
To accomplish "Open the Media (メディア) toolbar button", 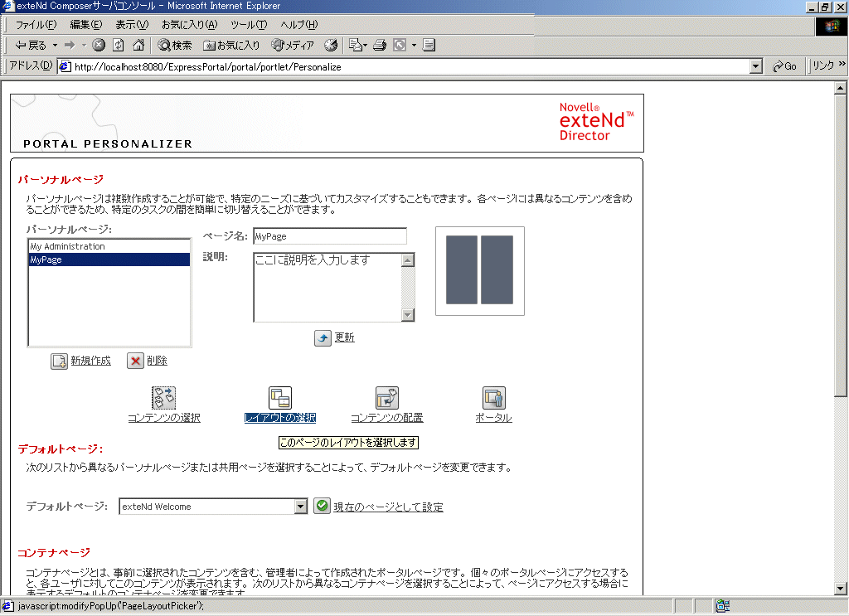I will (293, 46).
